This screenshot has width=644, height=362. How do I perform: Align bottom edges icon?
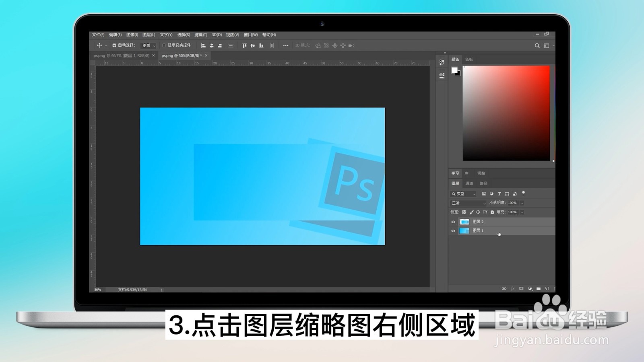261,45
